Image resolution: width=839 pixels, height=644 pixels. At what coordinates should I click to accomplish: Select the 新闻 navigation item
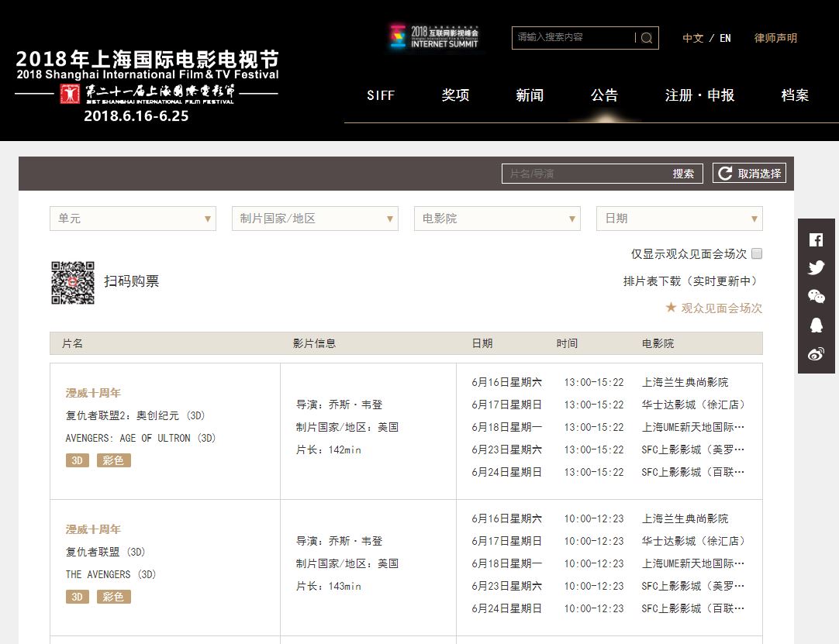tap(530, 95)
